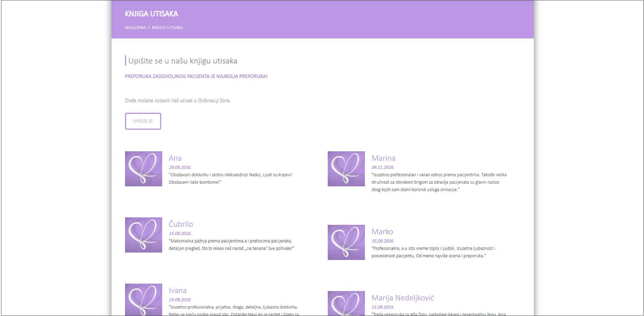Click the heart logo avatar beside Marina

tap(346, 168)
